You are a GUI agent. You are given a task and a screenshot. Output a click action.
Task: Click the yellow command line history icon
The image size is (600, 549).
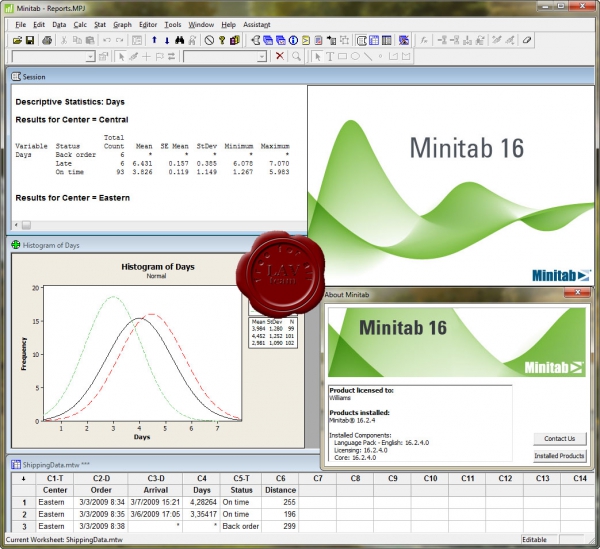[x=305, y=40]
